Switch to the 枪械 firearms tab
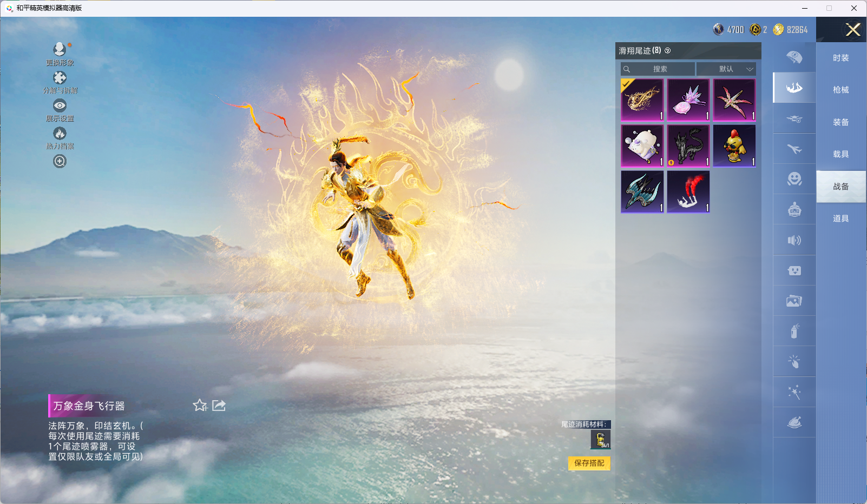The image size is (867, 504). click(x=840, y=90)
